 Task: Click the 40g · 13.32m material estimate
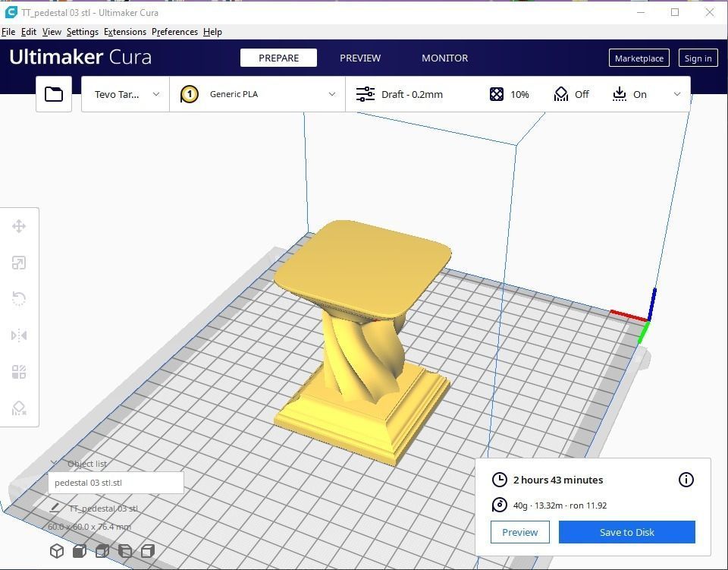point(560,505)
